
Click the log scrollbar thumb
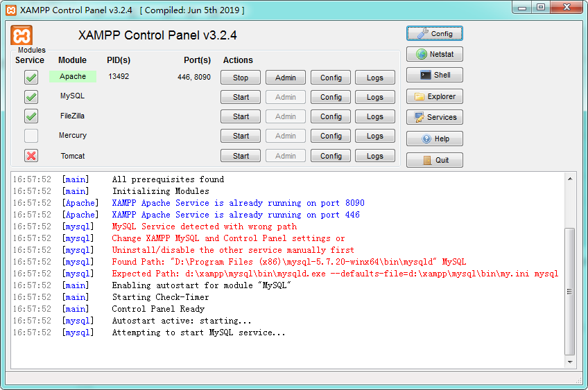(570, 291)
